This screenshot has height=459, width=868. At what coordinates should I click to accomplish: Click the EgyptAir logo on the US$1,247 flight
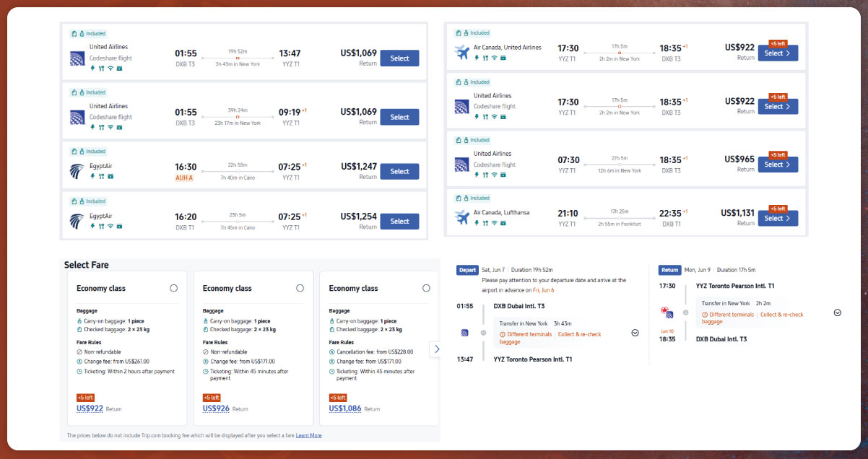[77, 172]
